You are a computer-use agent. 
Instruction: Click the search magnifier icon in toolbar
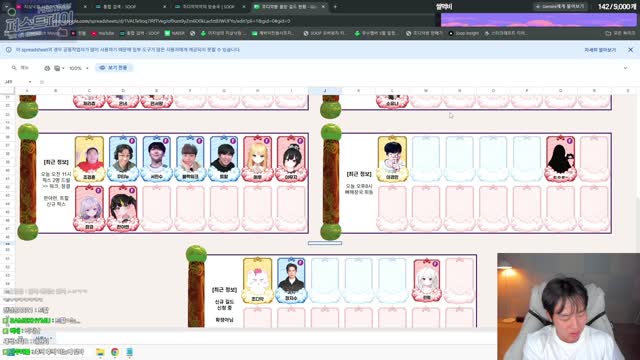click(x=14, y=68)
